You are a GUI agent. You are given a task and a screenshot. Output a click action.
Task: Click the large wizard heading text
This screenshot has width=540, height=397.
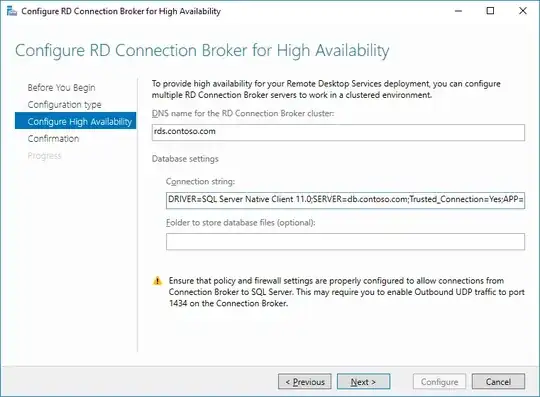[202, 50]
